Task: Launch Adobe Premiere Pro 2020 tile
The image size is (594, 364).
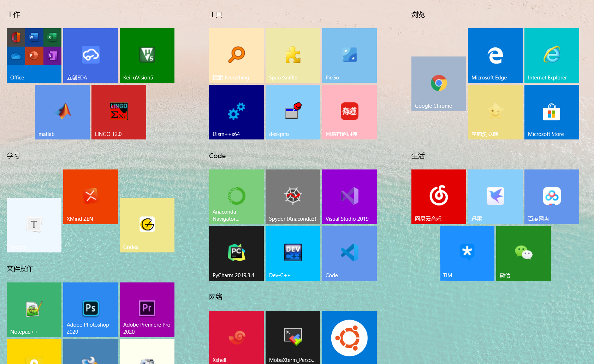Action: pyautogui.click(x=147, y=310)
